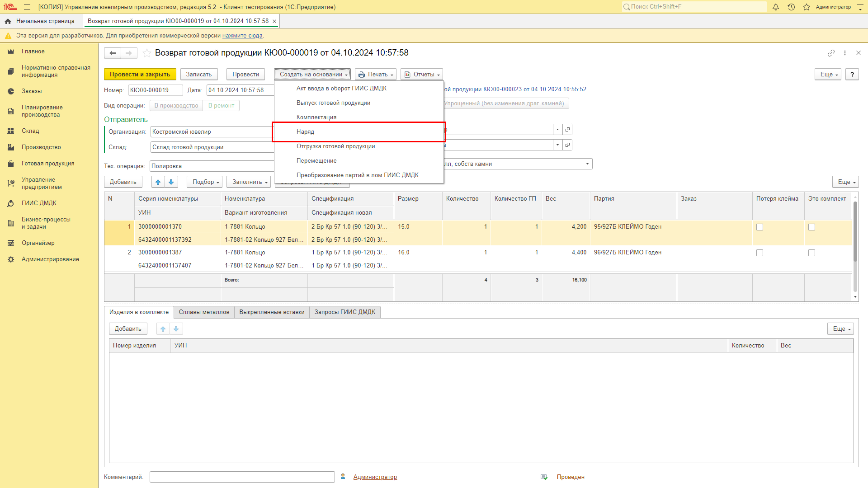Expand the Подбор dropdown
Image resolution: width=868 pixels, height=488 pixels.
tap(205, 182)
